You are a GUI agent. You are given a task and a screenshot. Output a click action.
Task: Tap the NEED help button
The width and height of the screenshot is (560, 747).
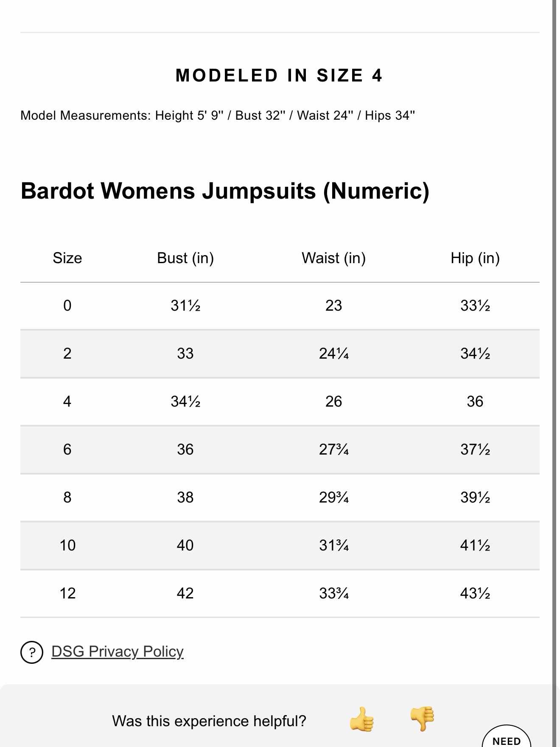pyautogui.click(x=507, y=737)
